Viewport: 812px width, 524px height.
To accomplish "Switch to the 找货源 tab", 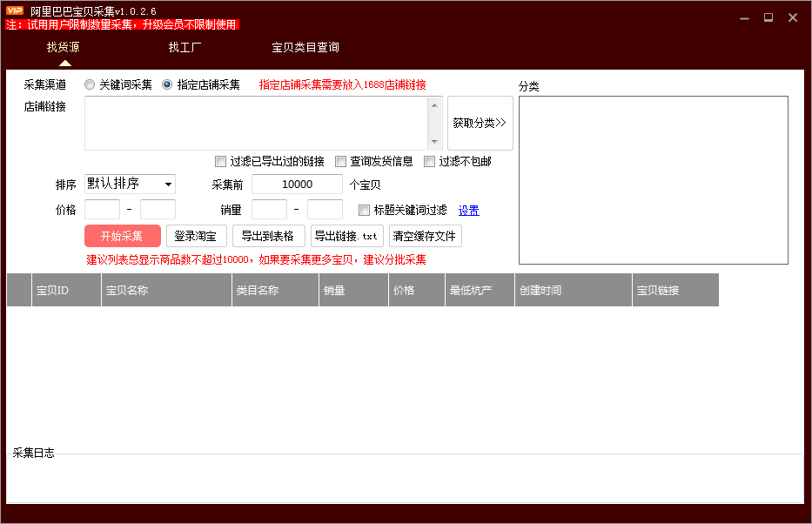I will pos(64,47).
